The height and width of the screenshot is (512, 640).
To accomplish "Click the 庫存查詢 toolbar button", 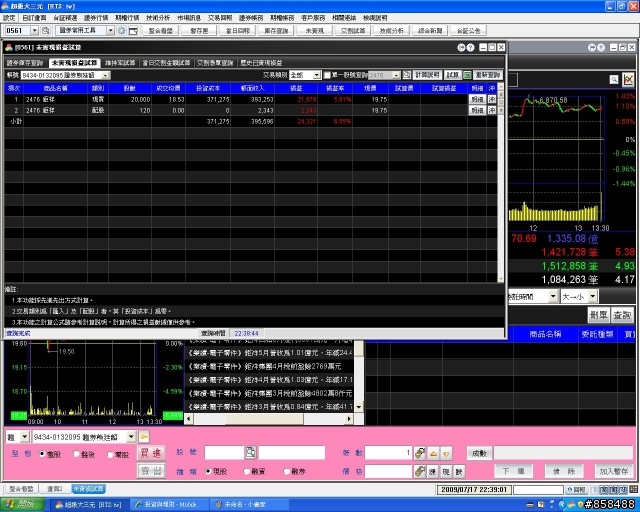I will 276,31.
